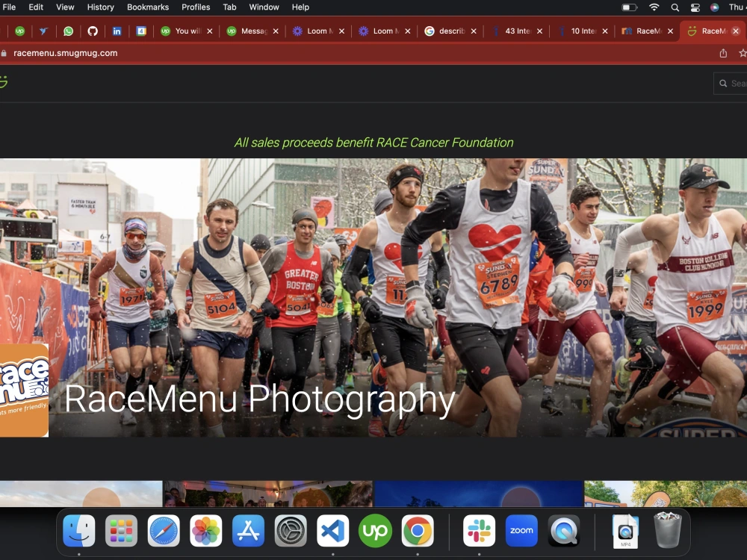Open the Trash in Dock
This screenshot has height=560, width=747.
pos(667,530)
